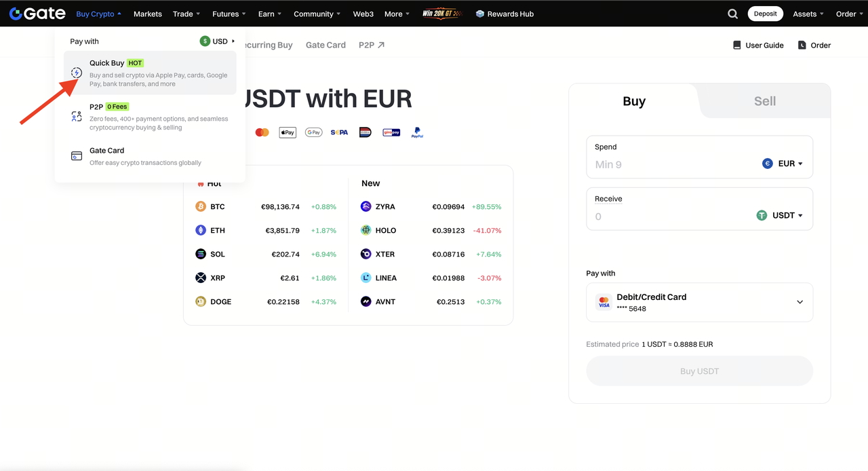868x471 pixels.
Task: Open the search magnifier icon
Action: 732,14
